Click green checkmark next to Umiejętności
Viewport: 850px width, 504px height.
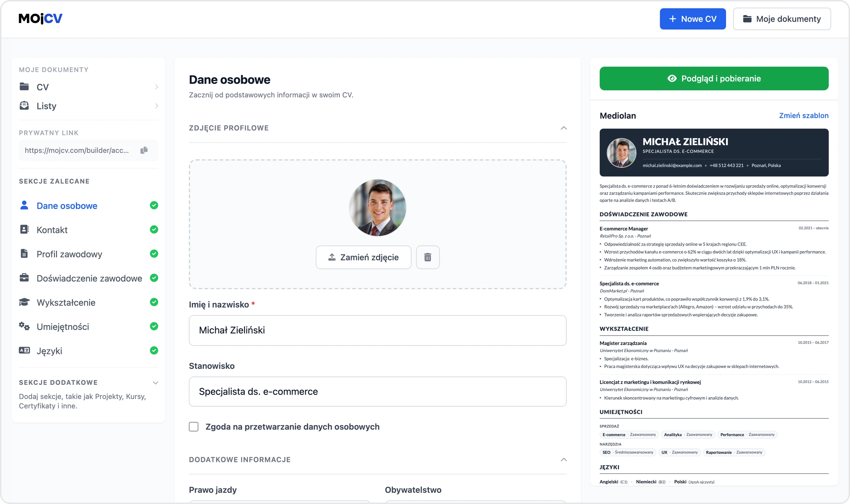click(154, 326)
